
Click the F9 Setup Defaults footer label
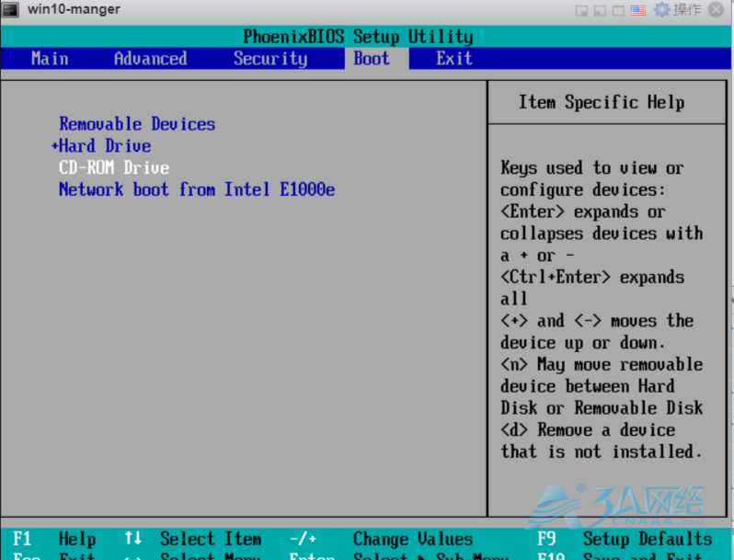pyautogui.click(x=625, y=539)
